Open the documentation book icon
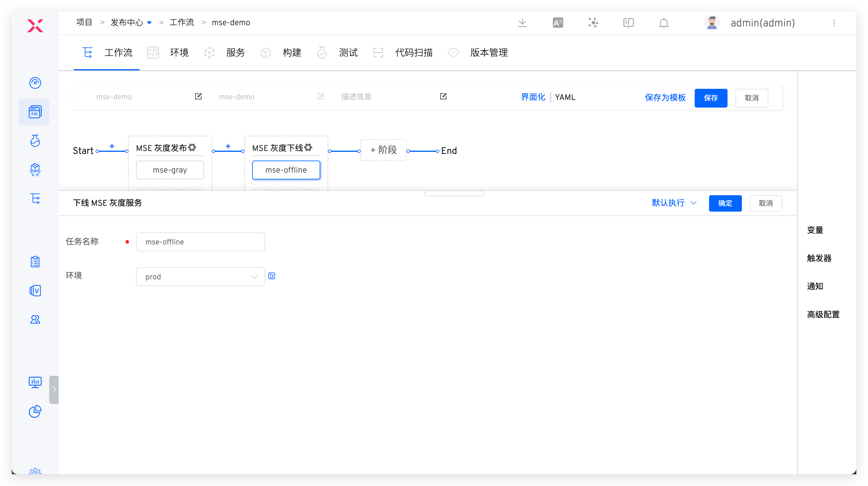 click(x=628, y=23)
